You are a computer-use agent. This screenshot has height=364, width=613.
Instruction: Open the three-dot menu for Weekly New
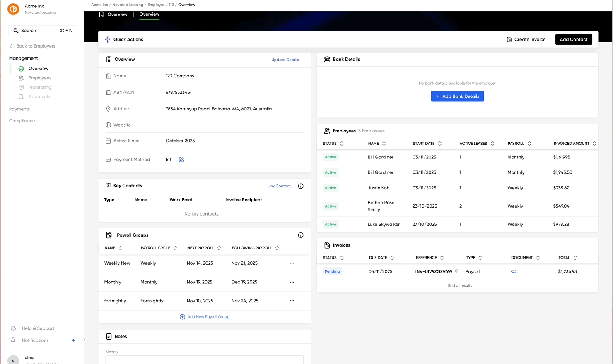pos(292,263)
